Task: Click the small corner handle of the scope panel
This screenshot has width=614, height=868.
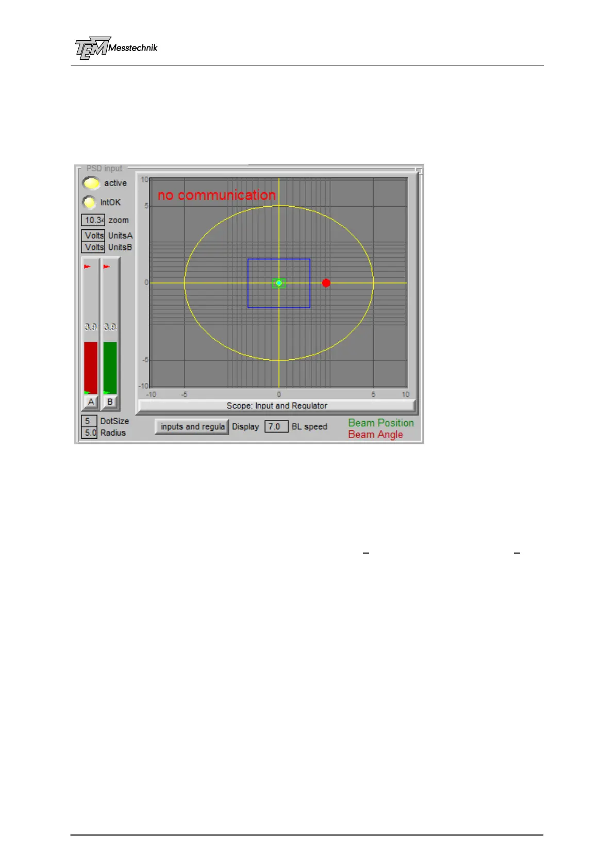Action: (x=420, y=171)
